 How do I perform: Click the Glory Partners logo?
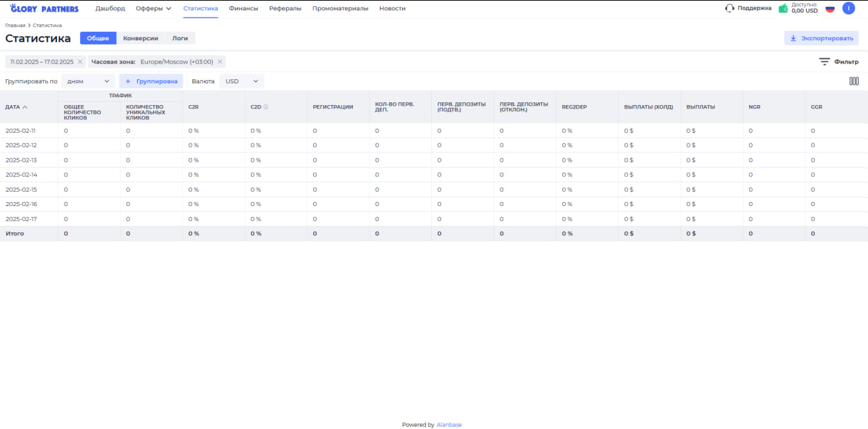(44, 9)
